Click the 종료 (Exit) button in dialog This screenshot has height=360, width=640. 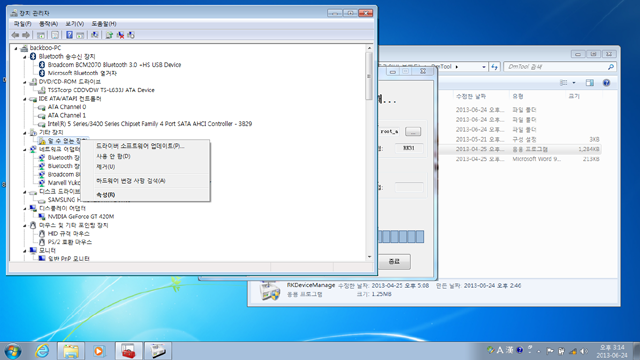[394, 262]
